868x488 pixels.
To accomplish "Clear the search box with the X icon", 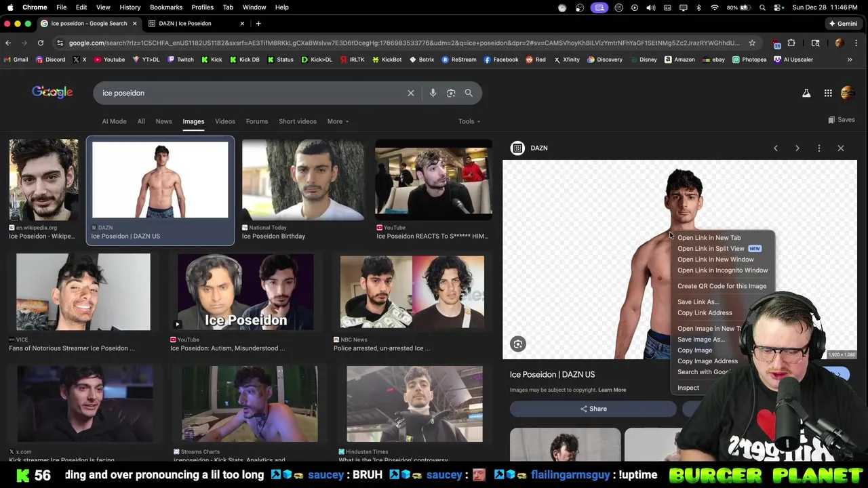I will (x=410, y=93).
